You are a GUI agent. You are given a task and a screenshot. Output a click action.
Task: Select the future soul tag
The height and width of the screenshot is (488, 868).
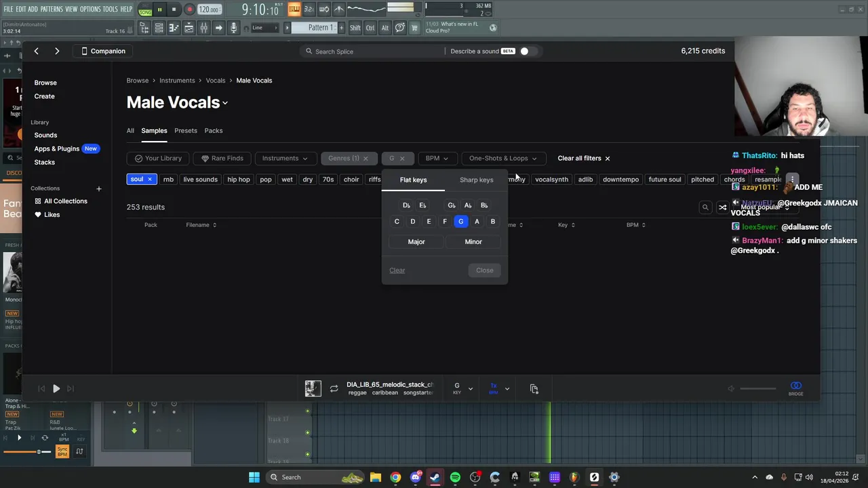pyautogui.click(x=665, y=180)
